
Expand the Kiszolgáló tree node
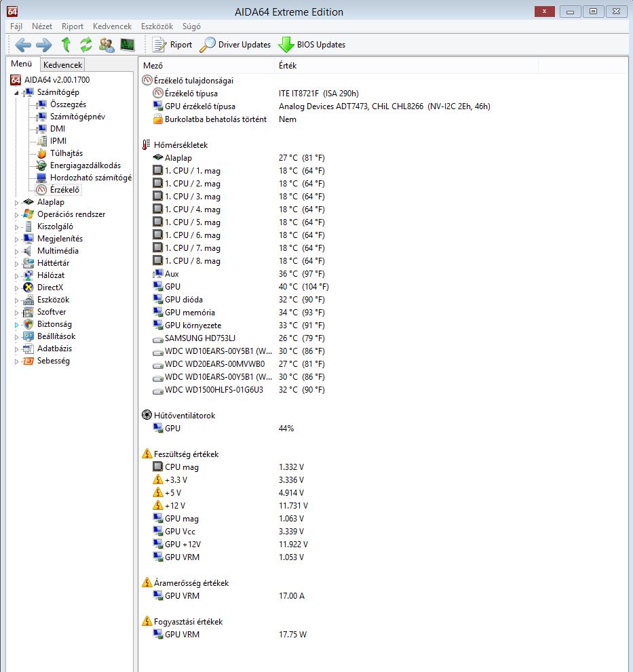click(x=17, y=226)
